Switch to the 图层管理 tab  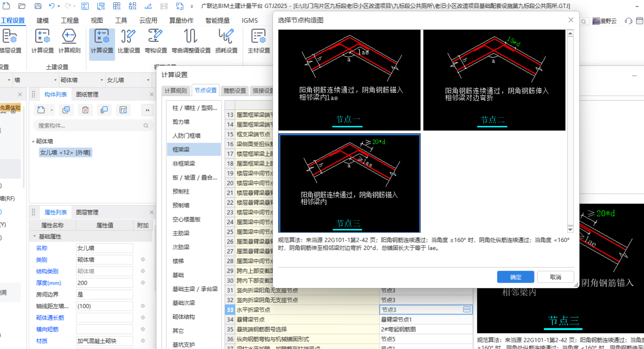pyautogui.click(x=87, y=212)
